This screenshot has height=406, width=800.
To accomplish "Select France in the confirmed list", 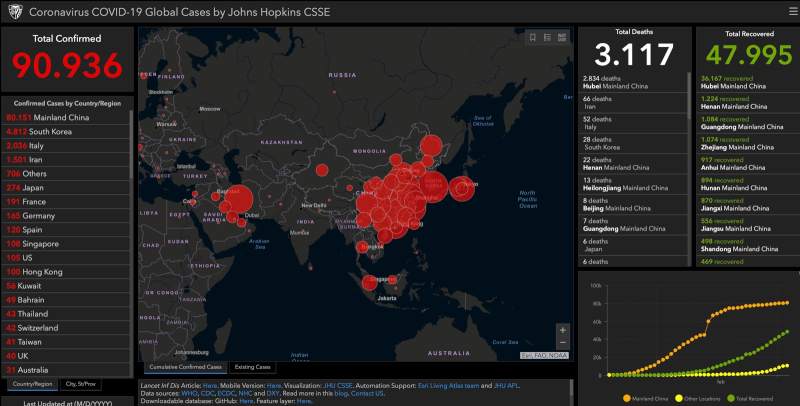I will 66,201.
